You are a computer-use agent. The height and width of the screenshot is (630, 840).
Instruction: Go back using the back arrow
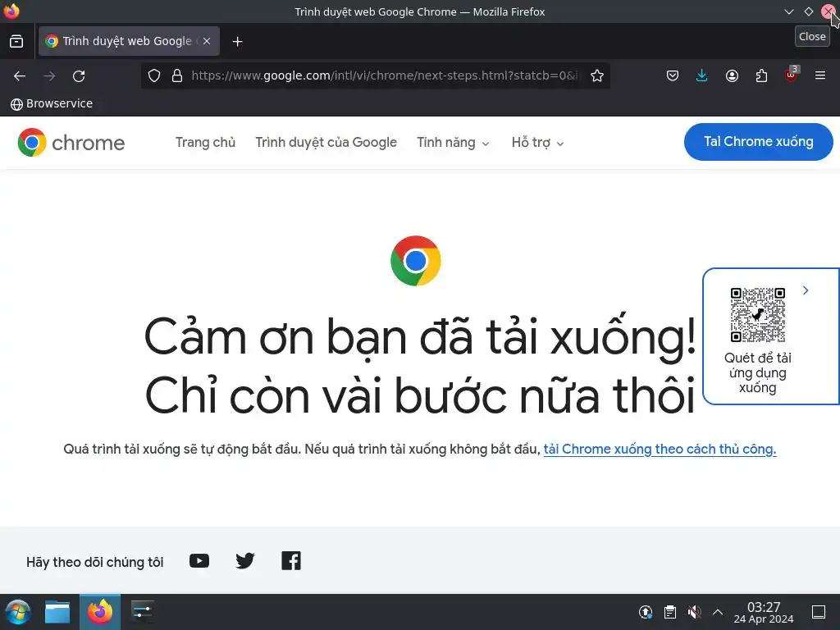20,76
